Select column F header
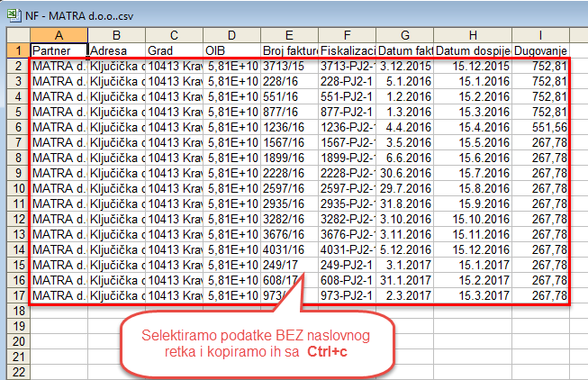Viewport: 588px width, 380px height. coord(348,36)
